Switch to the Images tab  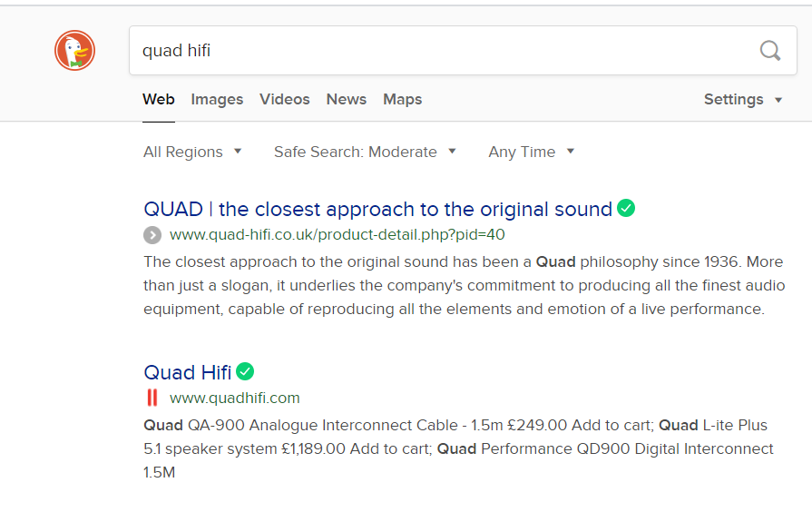pos(217,99)
